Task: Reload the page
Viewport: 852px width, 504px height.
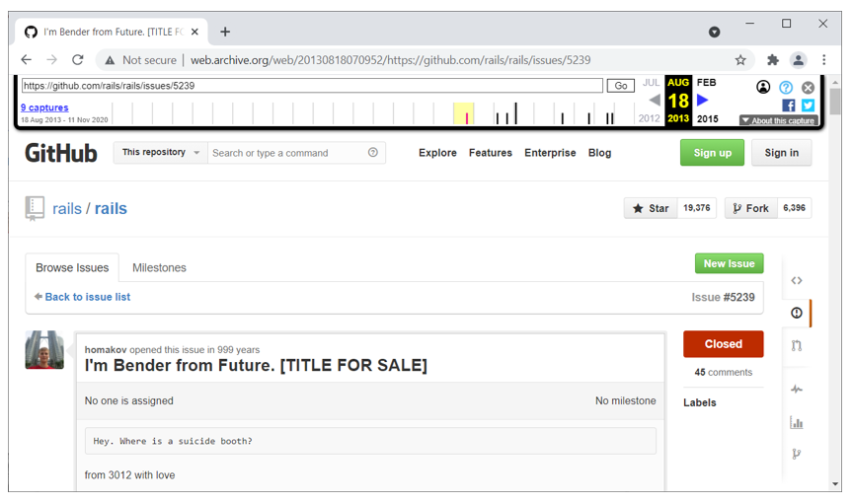Action: pos(78,60)
